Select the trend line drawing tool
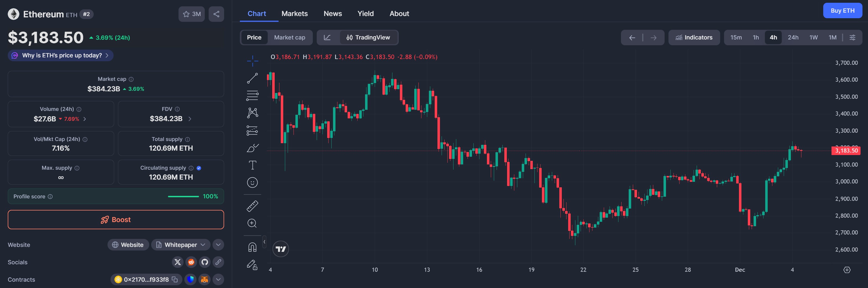Screen dimensions: 868x288 (252, 78)
